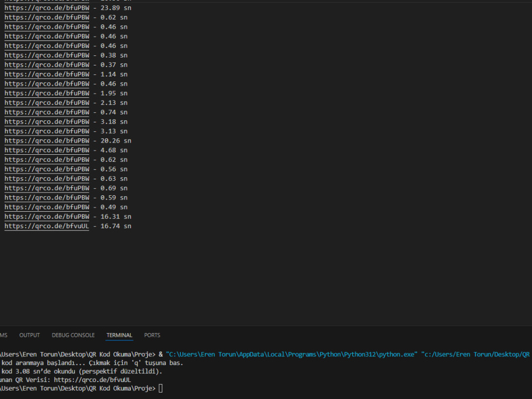Open the qrco.de link on the 23.89 sn row
The height and width of the screenshot is (399, 532).
pos(47,8)
